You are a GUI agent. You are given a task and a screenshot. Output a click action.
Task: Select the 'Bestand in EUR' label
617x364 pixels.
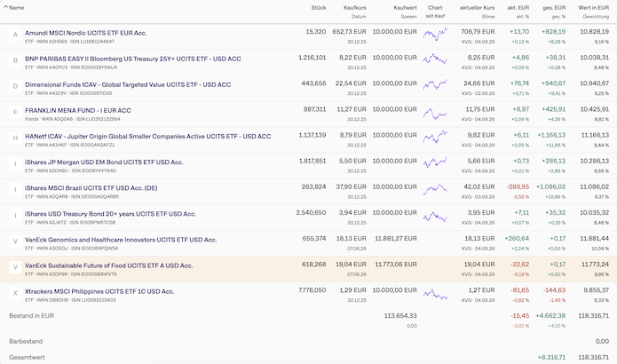click(31, 315)
